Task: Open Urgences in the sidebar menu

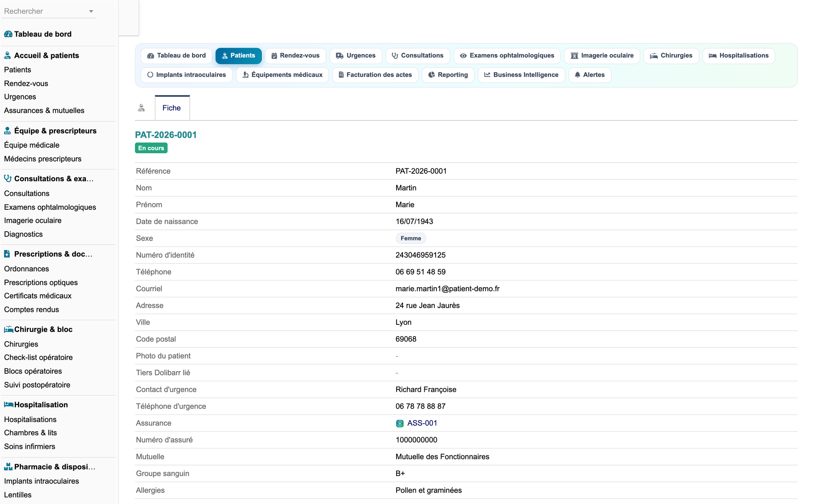Action: 20,97
